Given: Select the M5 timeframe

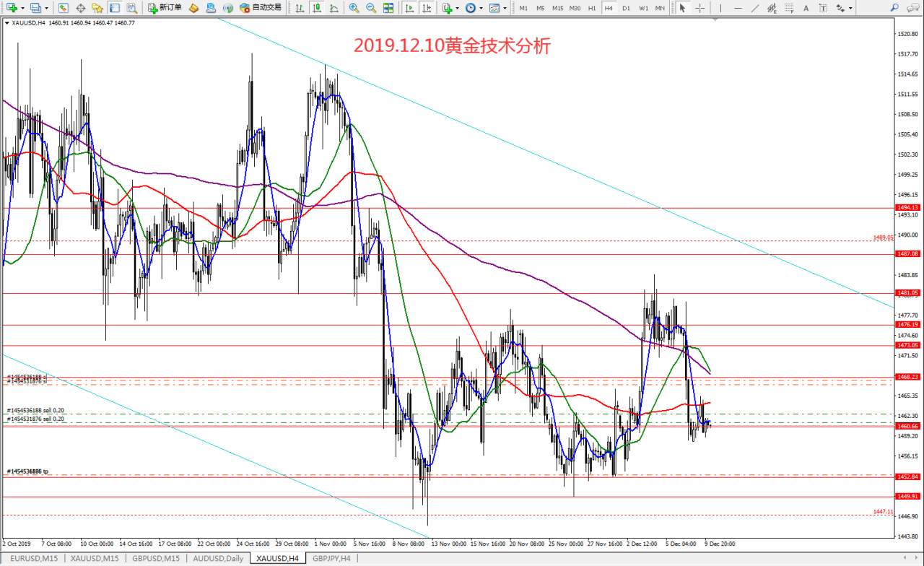Looking at the screenshot, I should [x=540, y=7].
